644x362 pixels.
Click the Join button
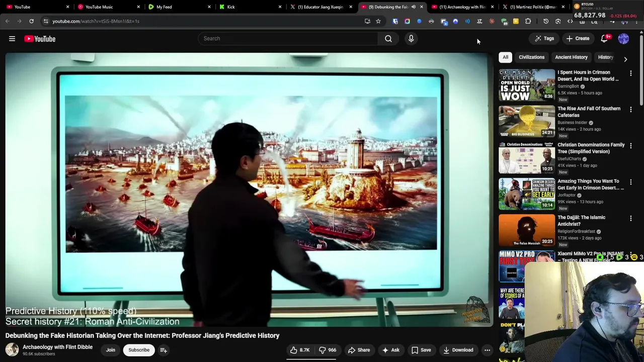110,350
